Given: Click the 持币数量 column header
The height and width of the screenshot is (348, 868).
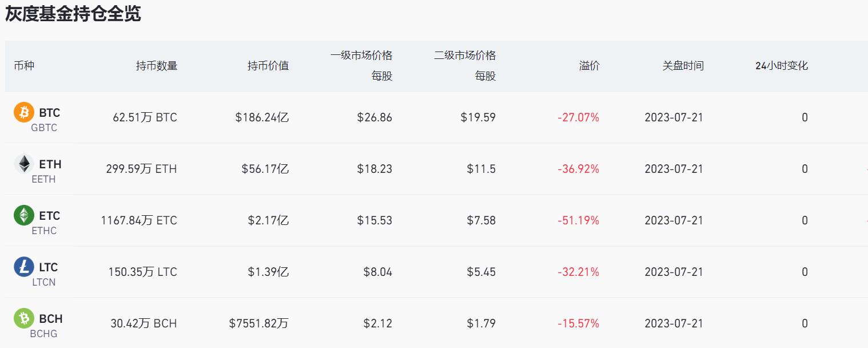Looking at the screenshot, I should (157, 66).
